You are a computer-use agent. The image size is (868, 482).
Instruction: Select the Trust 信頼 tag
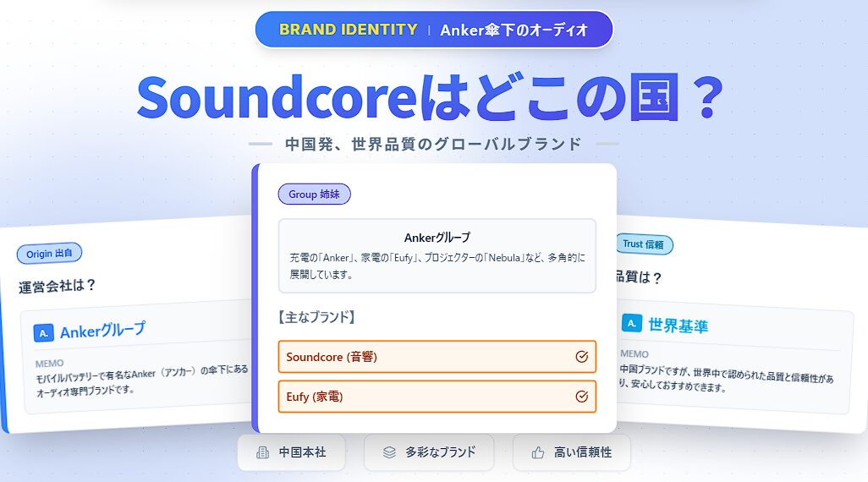[643, 244]
